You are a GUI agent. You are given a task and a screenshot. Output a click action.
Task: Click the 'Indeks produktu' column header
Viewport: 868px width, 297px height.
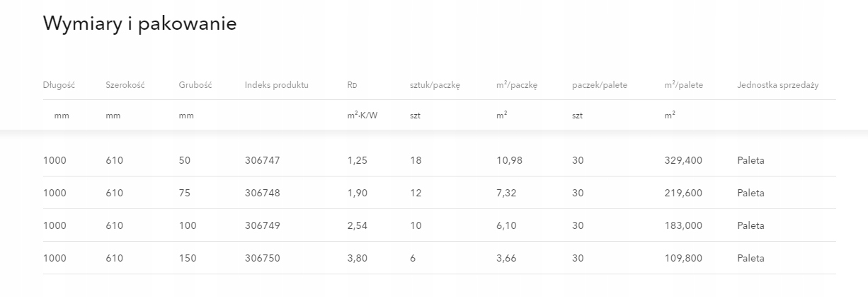point(277,85)
